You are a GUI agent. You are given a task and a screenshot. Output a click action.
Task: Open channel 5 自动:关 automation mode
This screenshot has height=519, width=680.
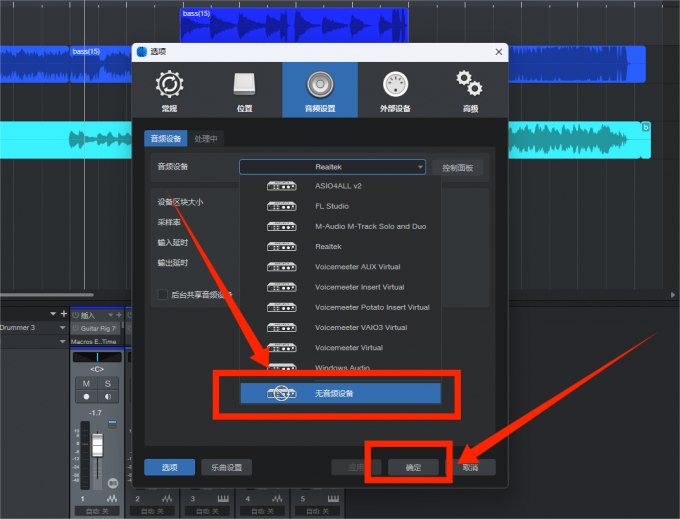317,511
